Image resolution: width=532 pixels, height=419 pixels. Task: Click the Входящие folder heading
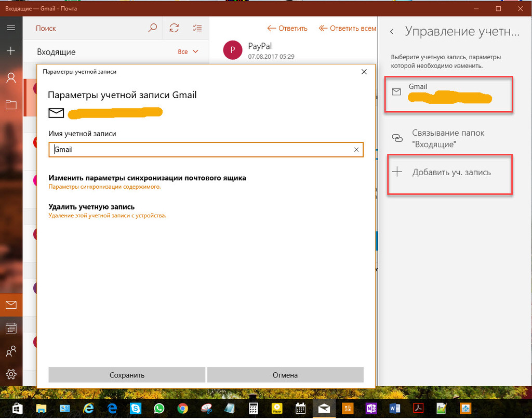(56, 52)
